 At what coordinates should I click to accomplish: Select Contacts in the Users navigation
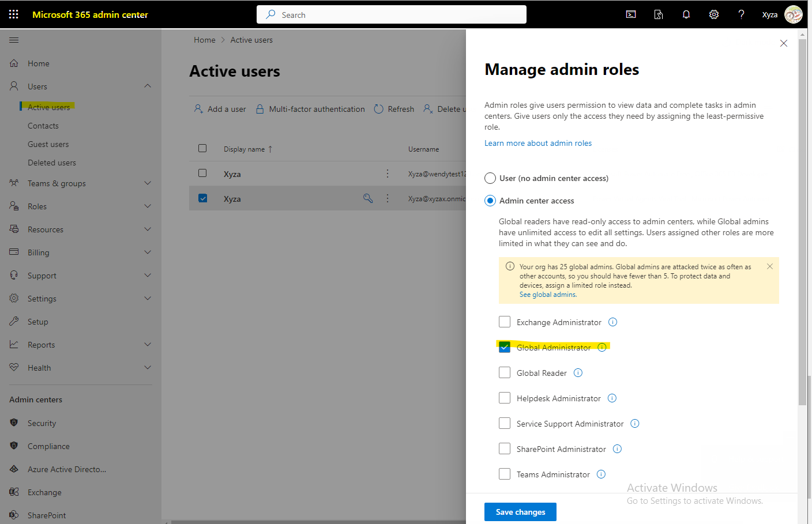pyautogui.click(x=44, y=125)
